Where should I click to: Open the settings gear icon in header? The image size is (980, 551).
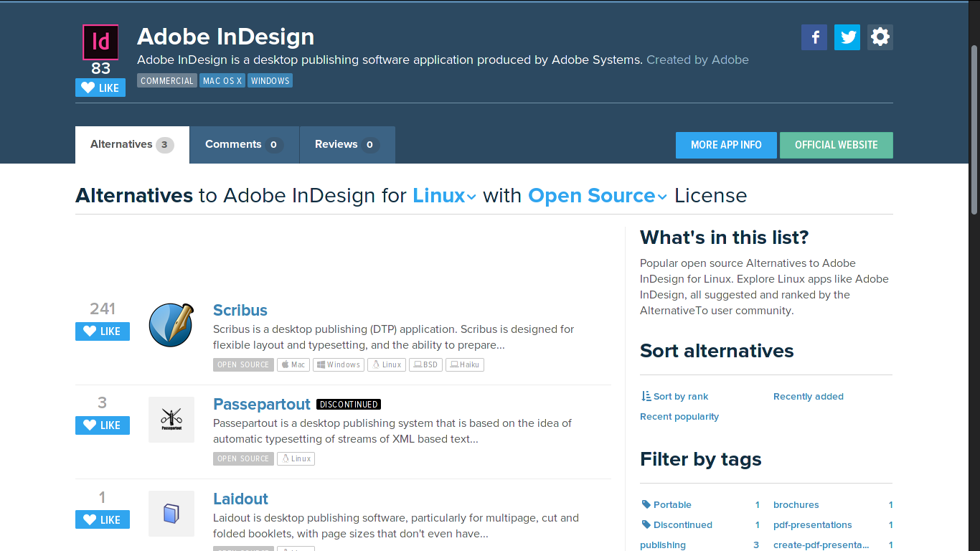pyautogui.click(x=880, y=37)
